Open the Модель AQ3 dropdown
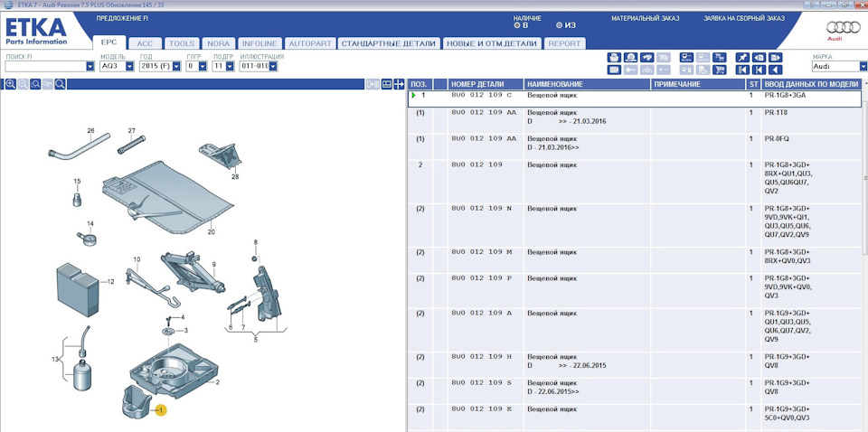Screen dimensions: 868x432 (129, 66)
